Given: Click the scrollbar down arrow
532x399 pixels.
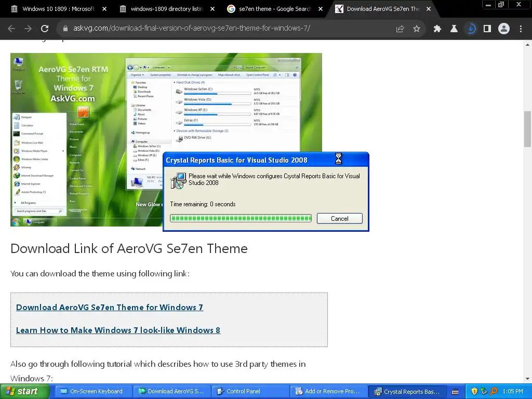Looking at the screenshot, I should (x=528, y=379).
